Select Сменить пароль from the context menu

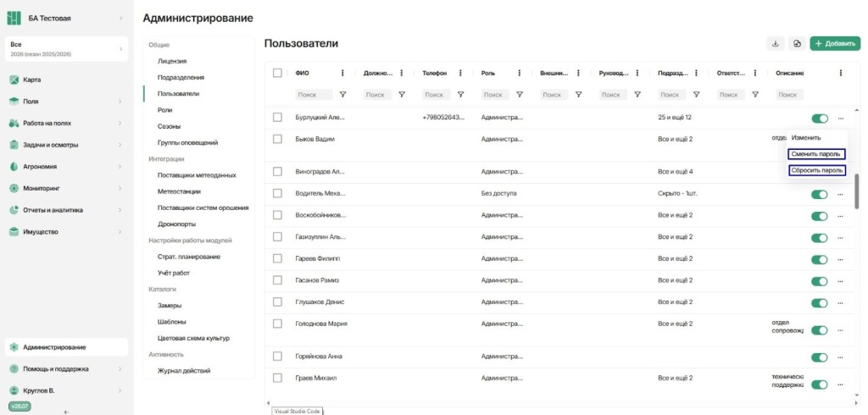coord(816,154)
